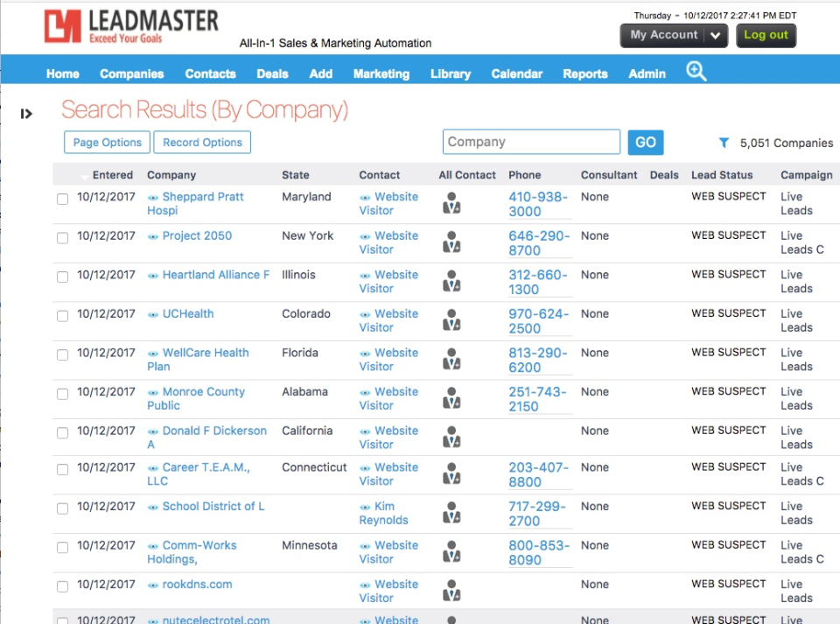Screen dimensions: 840x624
Task: Open the All Contact icon on the Career T.E.A.M. row
Action: [451, 473]
